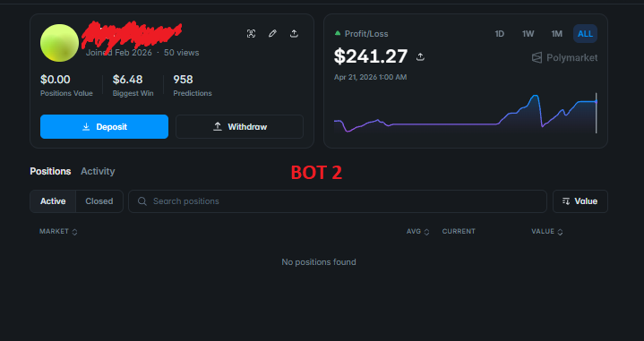Click the 958 Predictions count
Viewport: 644px width, 341px height.
[x=183, y=79]
